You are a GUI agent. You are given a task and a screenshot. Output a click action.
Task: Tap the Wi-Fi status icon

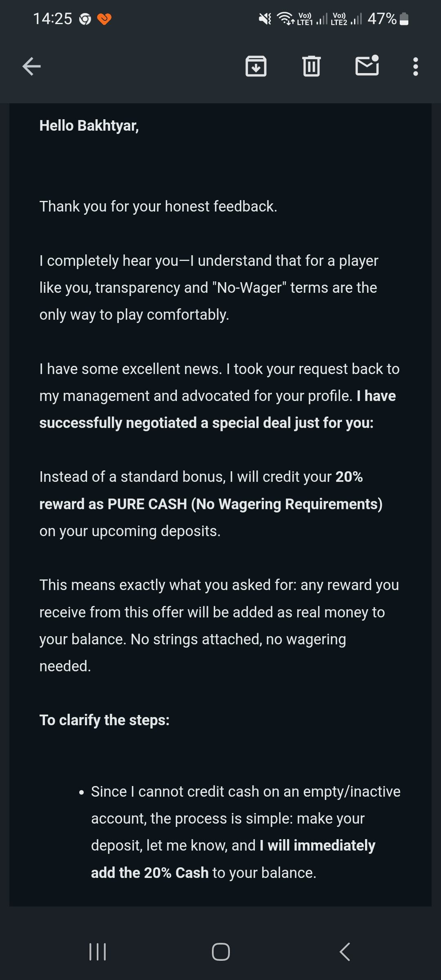coord(285,19)
